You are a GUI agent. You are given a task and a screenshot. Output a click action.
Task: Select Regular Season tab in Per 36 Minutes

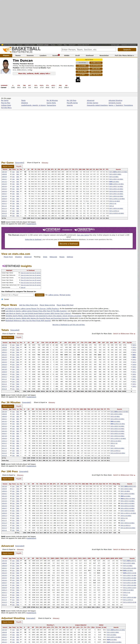pyautogui.click(x=7, y=406)
